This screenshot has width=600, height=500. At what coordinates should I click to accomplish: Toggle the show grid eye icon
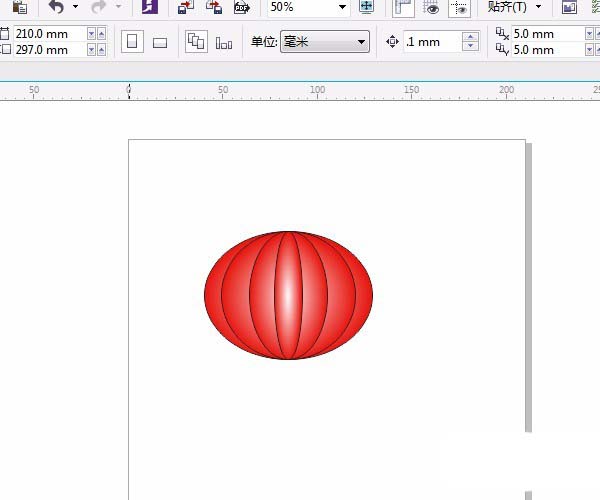click(x=431, y=8)
